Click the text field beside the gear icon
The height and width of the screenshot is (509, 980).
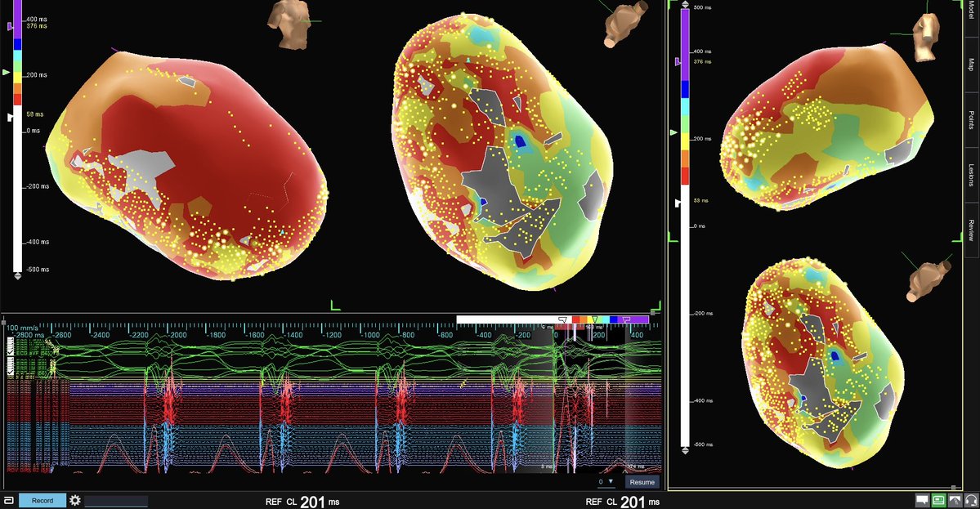[116, 501]
